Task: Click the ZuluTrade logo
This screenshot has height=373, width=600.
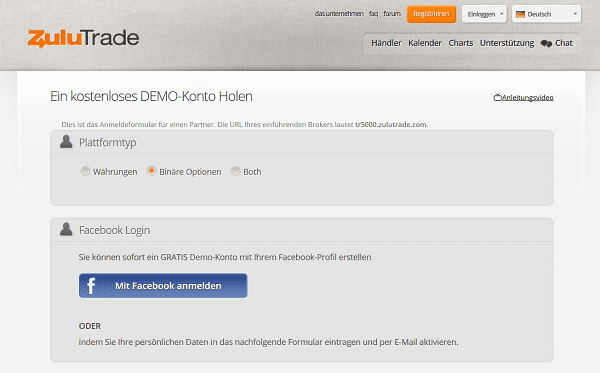Action: tap(83, 38)
